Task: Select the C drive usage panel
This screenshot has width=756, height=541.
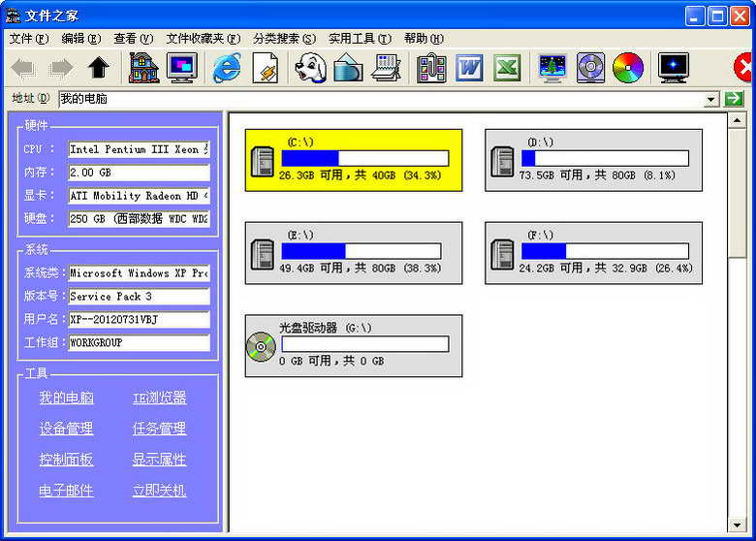Action: [x=354, y=160]
